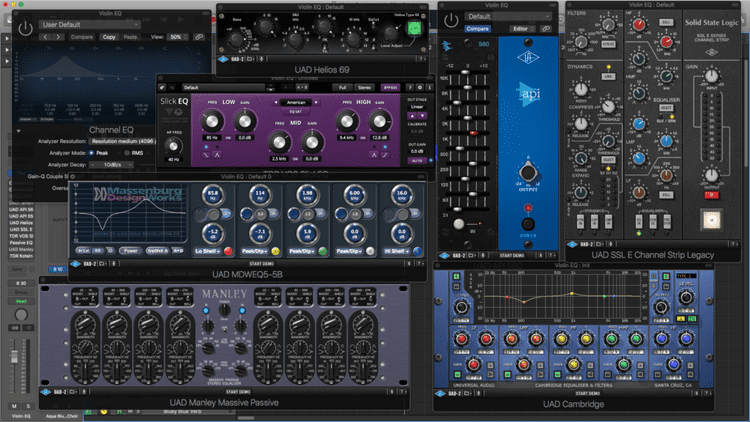Click the green Helios Type 69 lamp button
Image resolution: width=750 pixels, height=422 pixels.
(414, 28)
